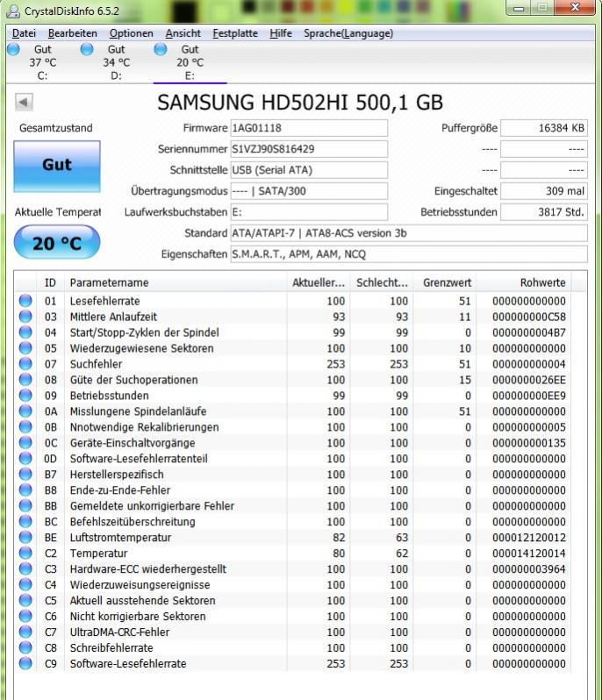Viewport: 602px width, 700px height.
Task: Click the Eingeschaltet value 309 mal
Action: 544,191
